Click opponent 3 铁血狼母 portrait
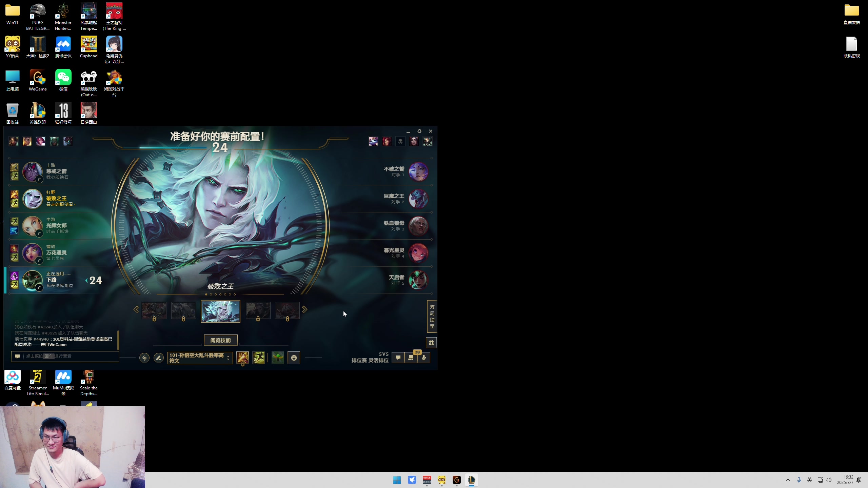Image resolution: width=868 pixels, height=488 pixels. tap(418, 226)
